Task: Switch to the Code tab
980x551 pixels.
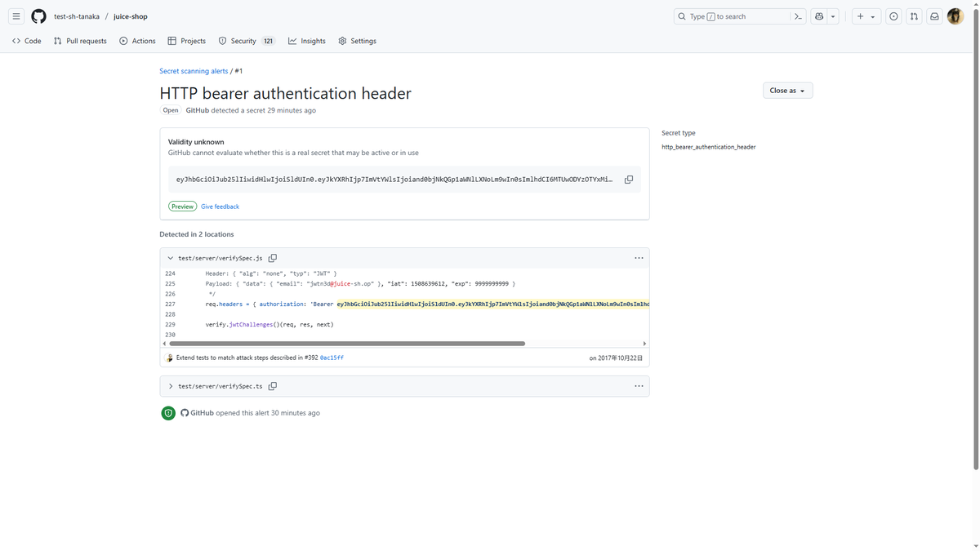Action: click(27, 41)
